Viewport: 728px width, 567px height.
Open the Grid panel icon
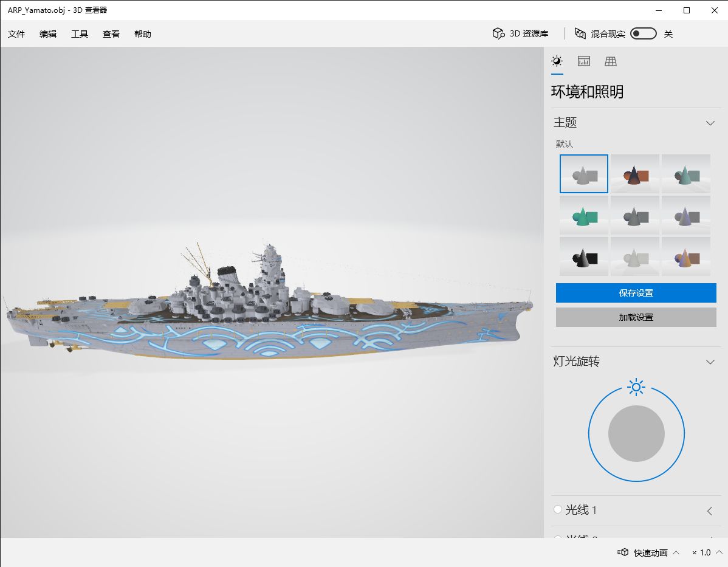pos(610,61)
